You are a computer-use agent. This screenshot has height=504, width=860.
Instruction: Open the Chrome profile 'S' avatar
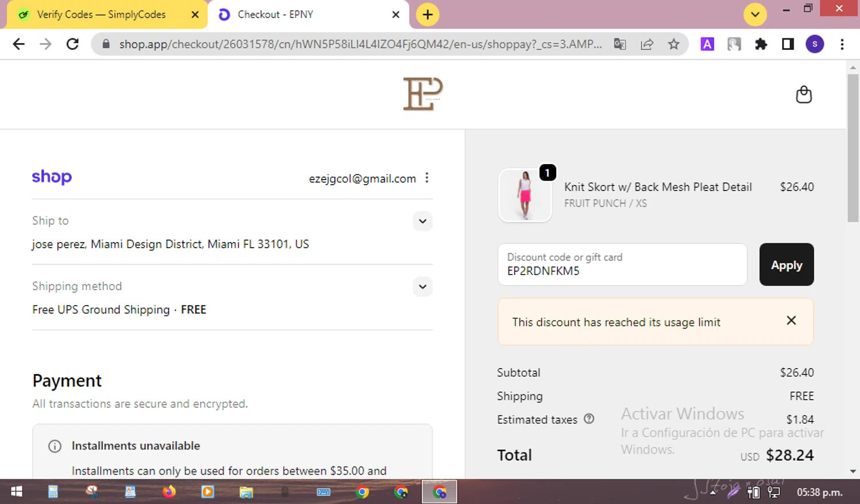(815, 44)
